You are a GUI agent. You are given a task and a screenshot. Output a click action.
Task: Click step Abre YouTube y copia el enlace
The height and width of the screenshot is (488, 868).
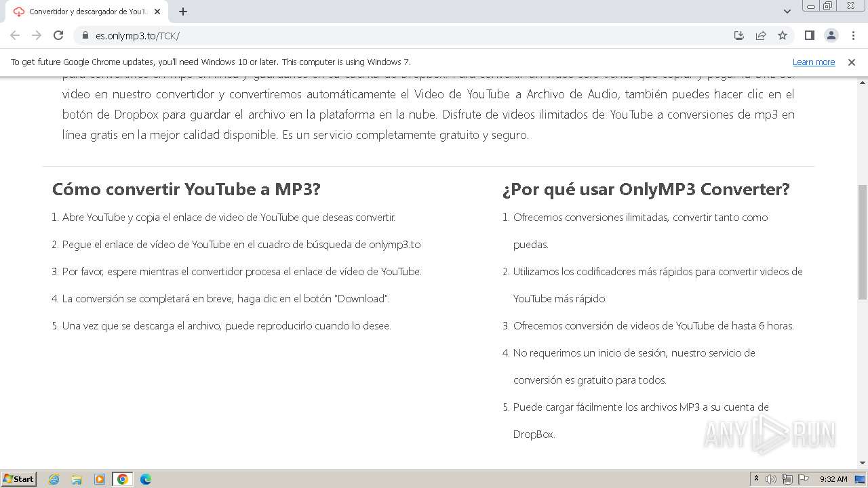[229, 218]
